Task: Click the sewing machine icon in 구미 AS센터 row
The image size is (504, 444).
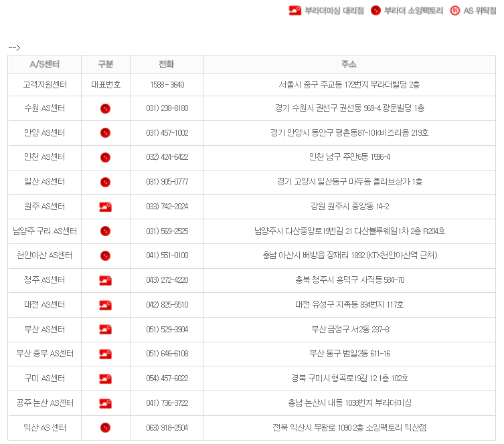Action: click(x=106, y=379)
